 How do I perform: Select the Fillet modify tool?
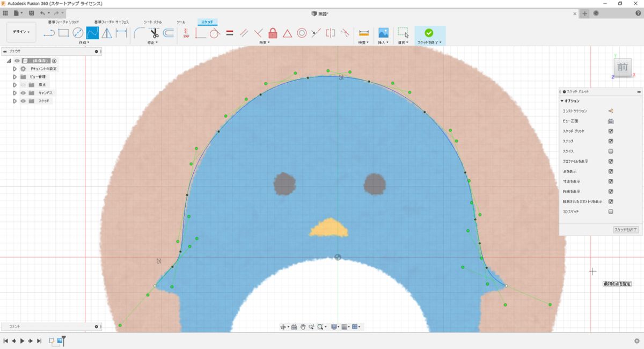pyautogui.click(x=139, y=33)
